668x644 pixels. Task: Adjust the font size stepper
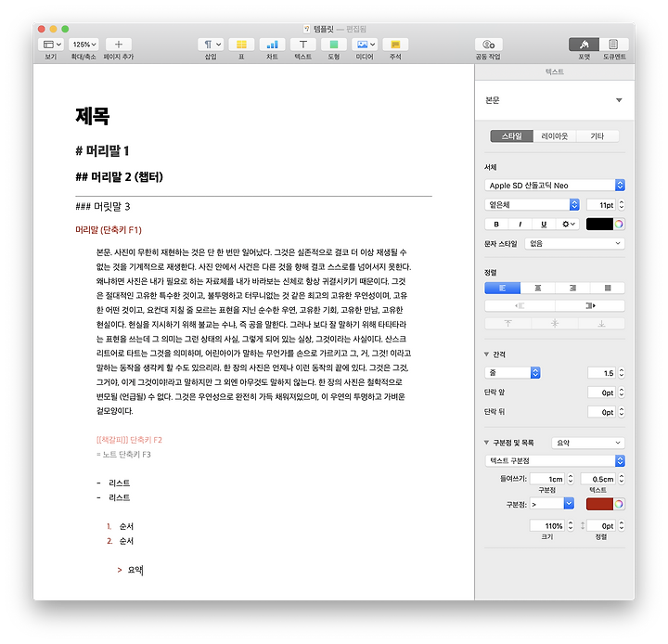(x=622, y=205)
